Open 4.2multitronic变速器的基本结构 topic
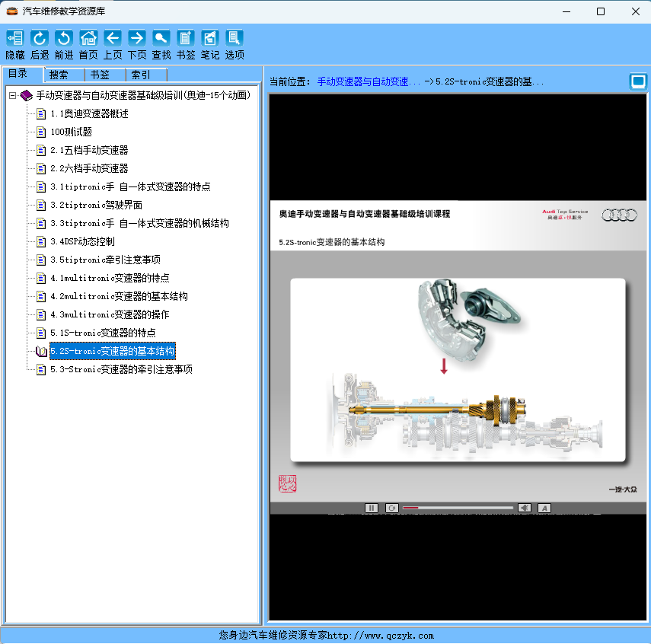651x644 pixels. click(x=119, y=296)
